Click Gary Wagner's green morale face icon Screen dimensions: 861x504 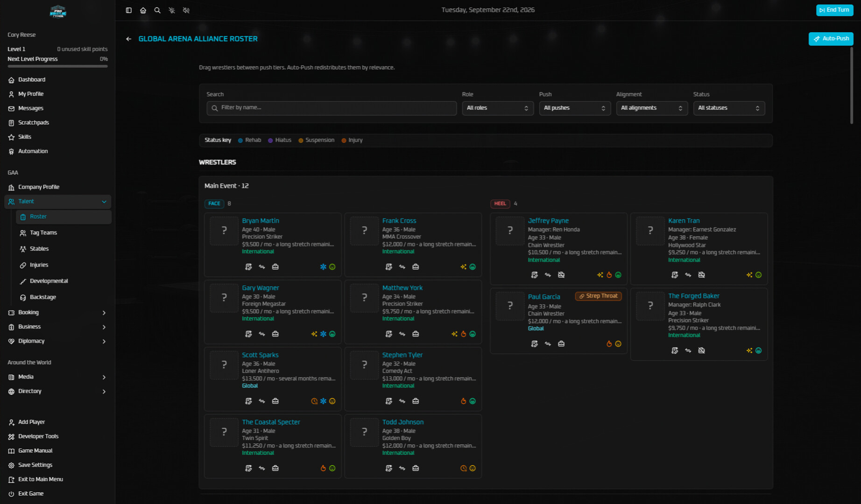[332, 334]
